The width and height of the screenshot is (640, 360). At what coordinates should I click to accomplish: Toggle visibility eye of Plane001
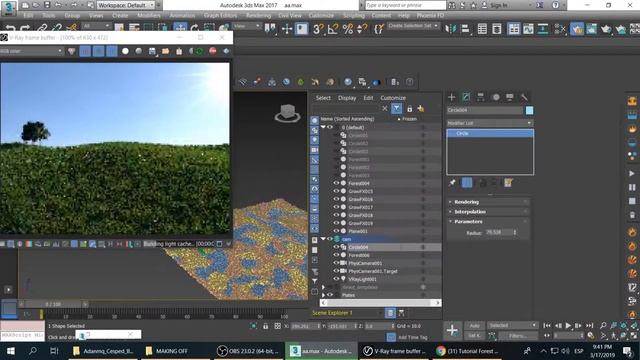[x=336, y=231]
